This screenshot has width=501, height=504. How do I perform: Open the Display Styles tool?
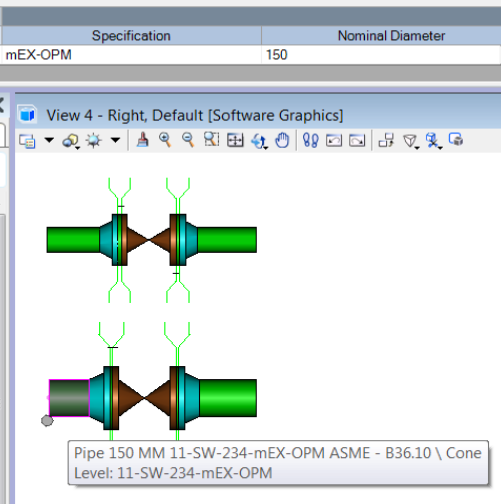point(71,141)
